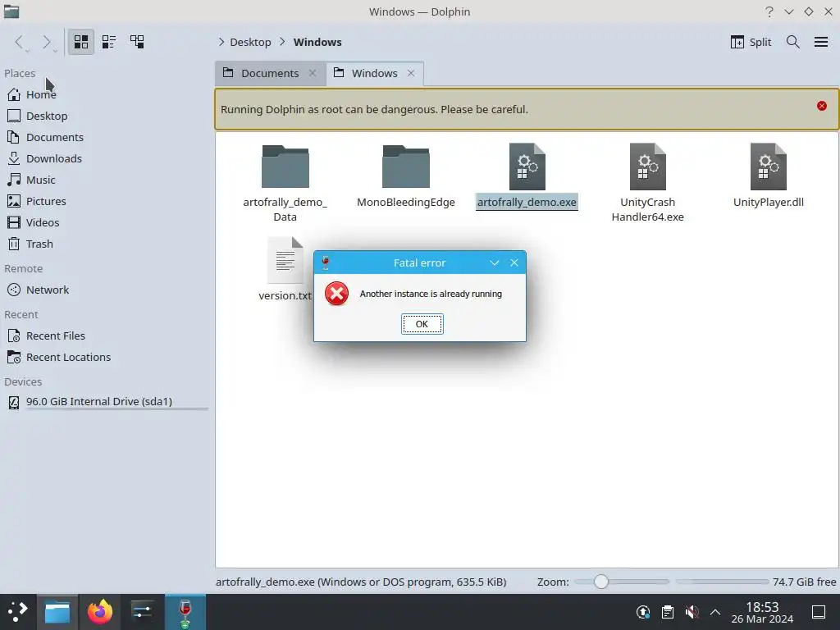The height and width of the screenshot is (630, 840).
Task: Select the artofrally_demo_Data folder
Action: coord(285,183)
